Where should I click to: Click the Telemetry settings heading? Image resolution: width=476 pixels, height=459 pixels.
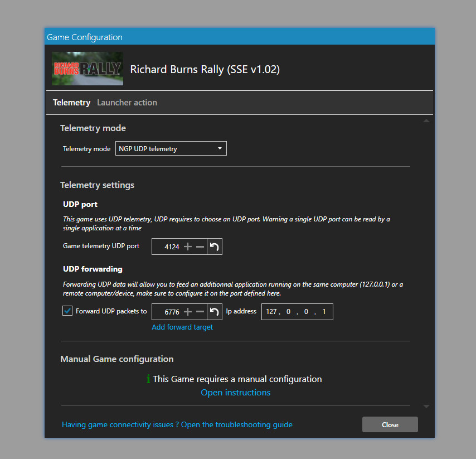(97, 185)
